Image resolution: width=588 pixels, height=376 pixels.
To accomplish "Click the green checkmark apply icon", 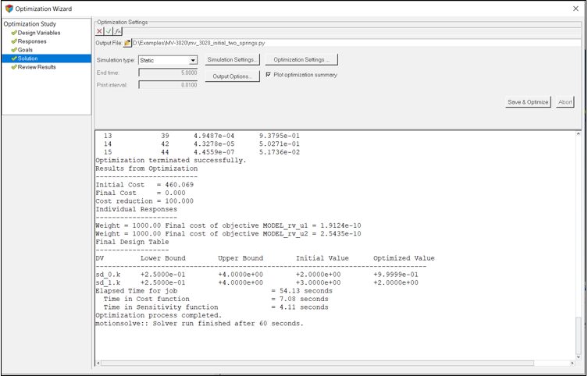I will click(x=109, y=31).
